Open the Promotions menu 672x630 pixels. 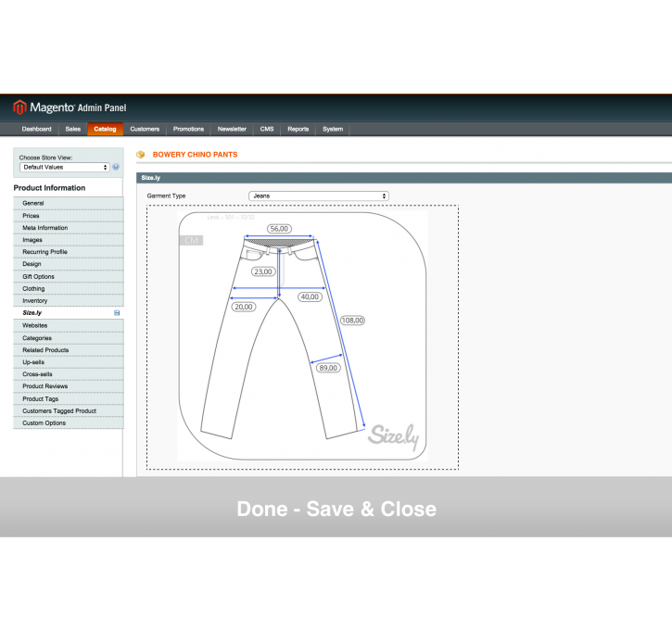[188, 129]
